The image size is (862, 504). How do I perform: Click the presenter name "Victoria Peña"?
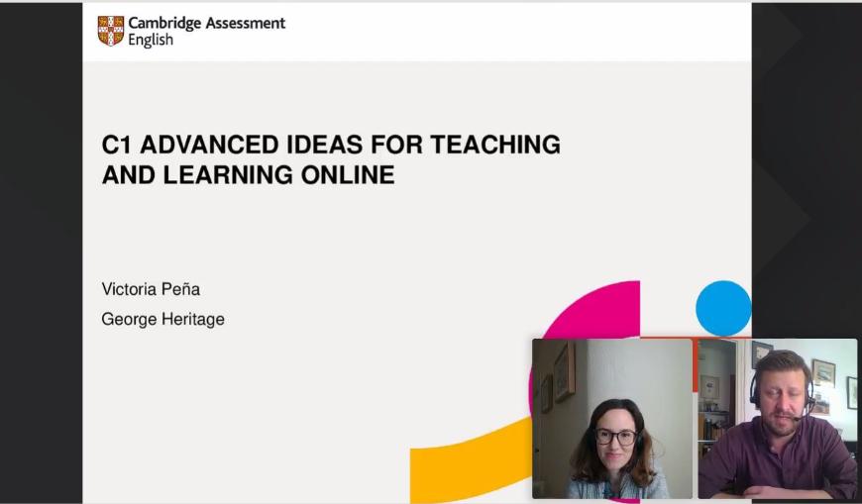151,289
